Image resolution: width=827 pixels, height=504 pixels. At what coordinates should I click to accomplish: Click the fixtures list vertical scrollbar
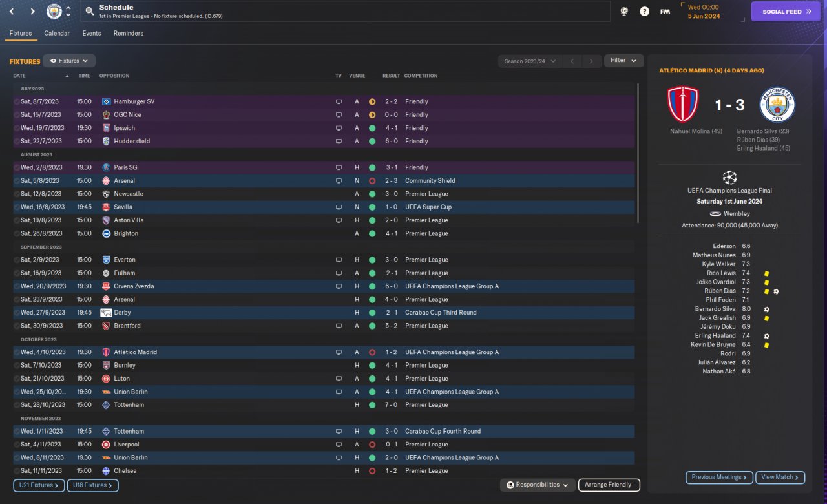click(638, 152)
